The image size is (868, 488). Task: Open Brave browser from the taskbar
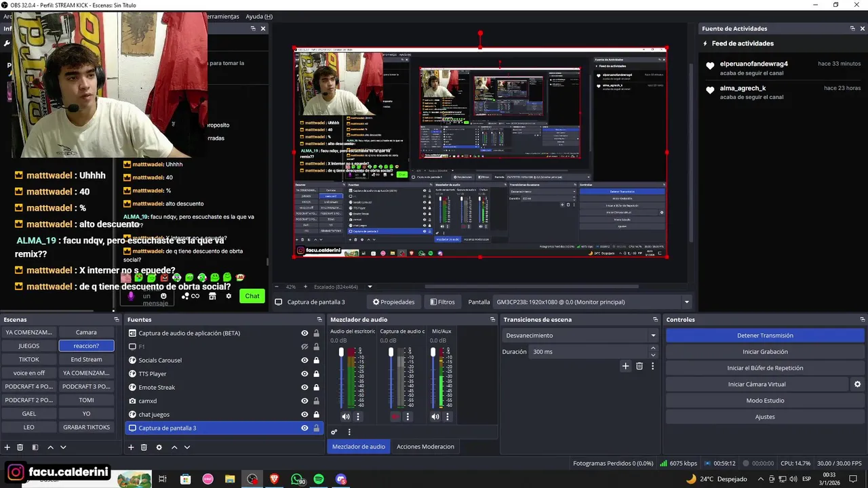274,479
